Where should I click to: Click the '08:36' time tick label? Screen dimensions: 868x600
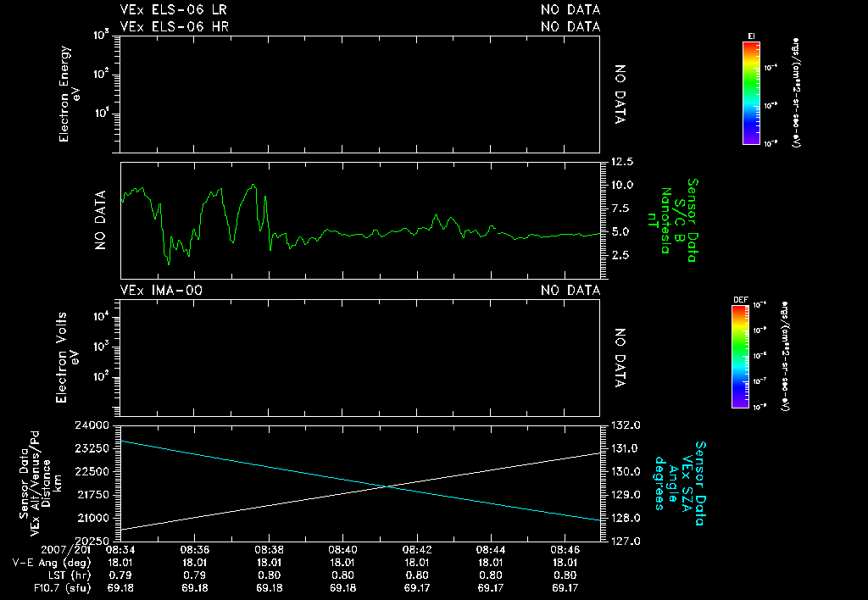pos(195,550)
